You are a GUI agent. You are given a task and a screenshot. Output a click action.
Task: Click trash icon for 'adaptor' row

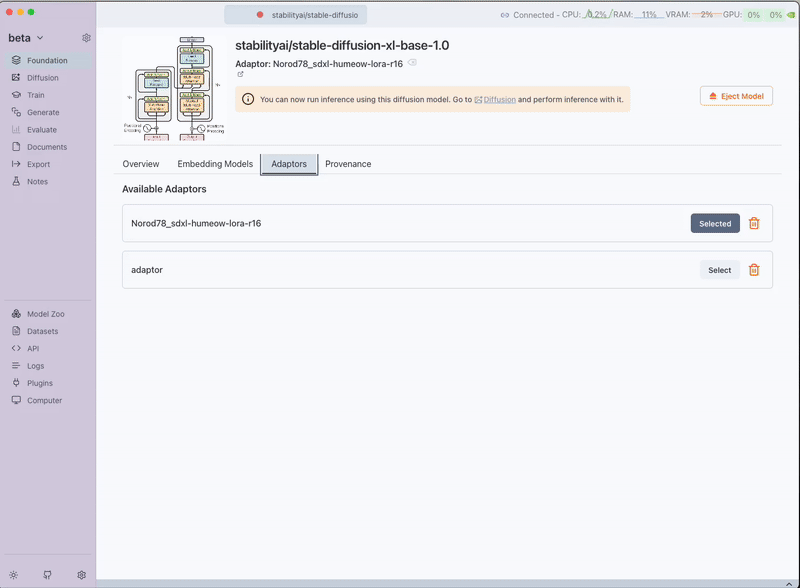coord(754,270)
